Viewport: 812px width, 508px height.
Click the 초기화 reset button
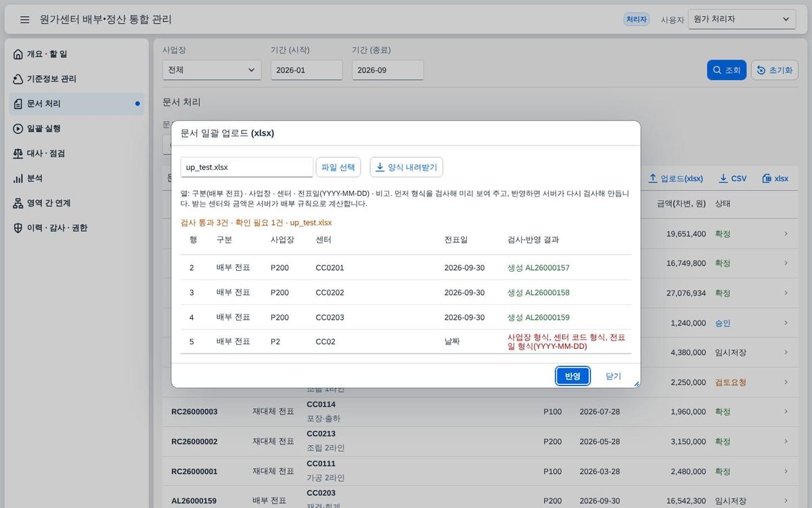click(775, 70)
